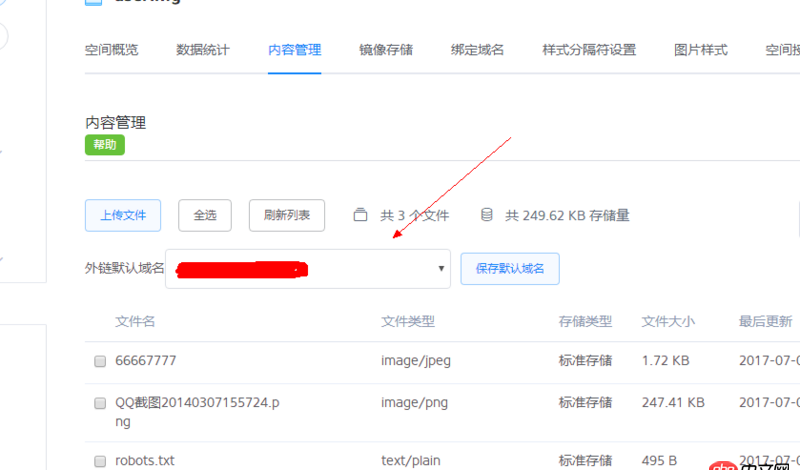Image resolution: width=800 pixels, height=470 pixels.
Task: Click the 共 249.62 KB 存储量 text
Action: tap(567, 215)
